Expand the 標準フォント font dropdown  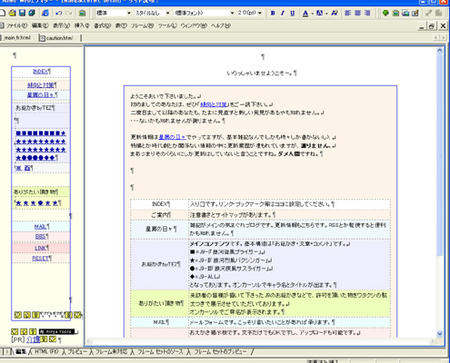pos(204,13)
